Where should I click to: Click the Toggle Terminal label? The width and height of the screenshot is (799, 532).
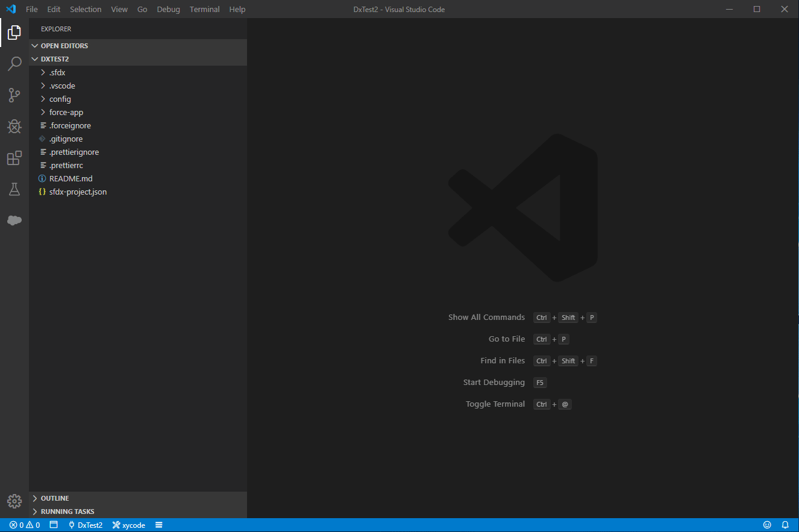495,404
